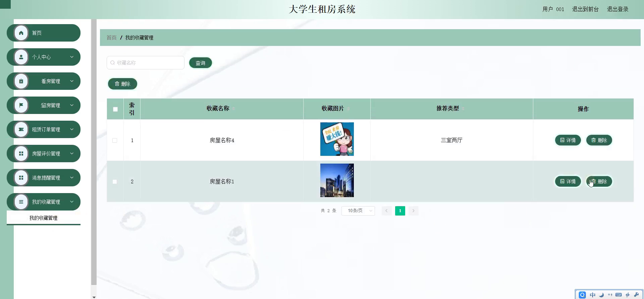Screen dimensions: 644x299
Task: Open 详情 for 房屋名称4
Action: tap(568, 140)
